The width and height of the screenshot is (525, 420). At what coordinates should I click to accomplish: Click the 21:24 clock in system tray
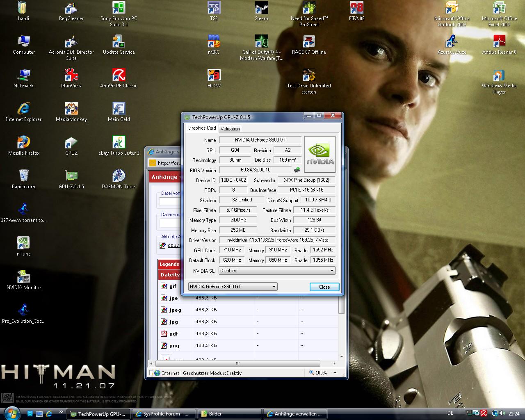(x=514, y=414)
